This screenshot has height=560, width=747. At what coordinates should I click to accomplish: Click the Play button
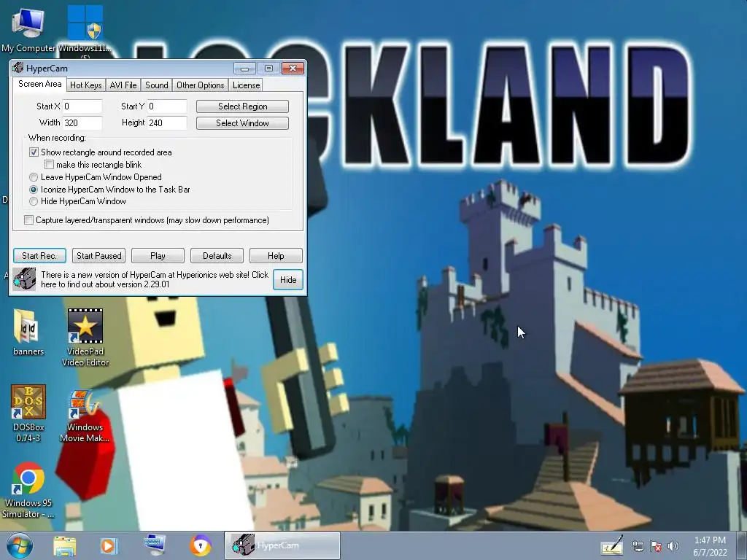pyautogui.click(x=158, y=256)
